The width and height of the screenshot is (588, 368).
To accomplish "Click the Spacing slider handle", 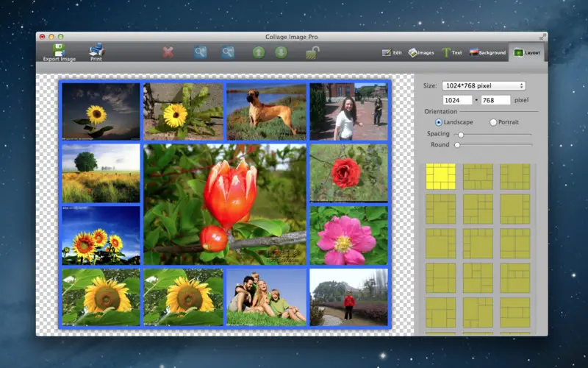I will coord(461,135).
